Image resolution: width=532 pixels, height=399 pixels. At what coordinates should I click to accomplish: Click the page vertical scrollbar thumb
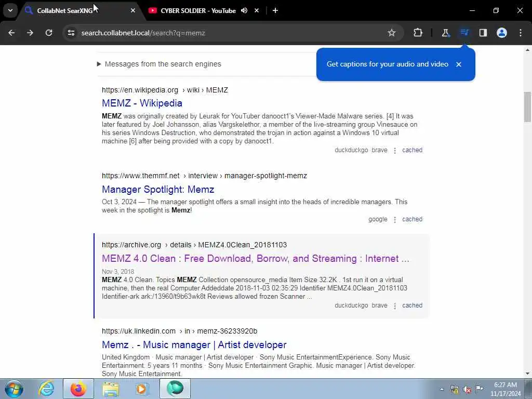tap(527, 107)
